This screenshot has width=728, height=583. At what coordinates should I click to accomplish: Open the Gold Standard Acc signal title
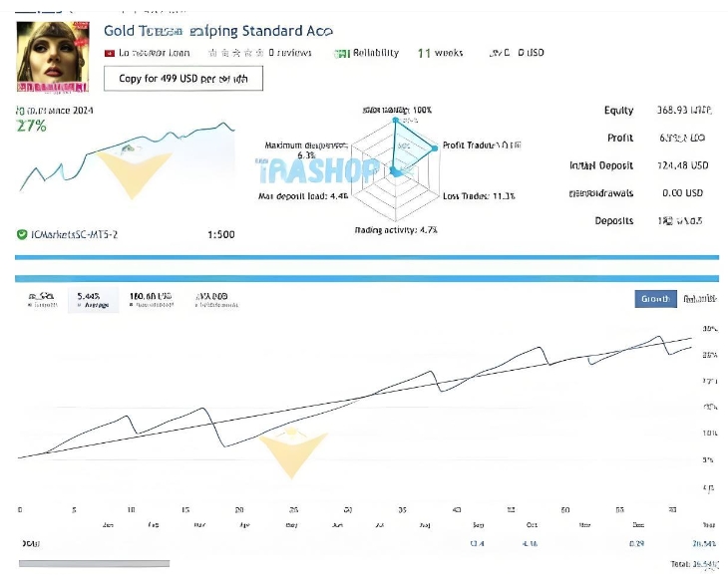coord(218,31)
